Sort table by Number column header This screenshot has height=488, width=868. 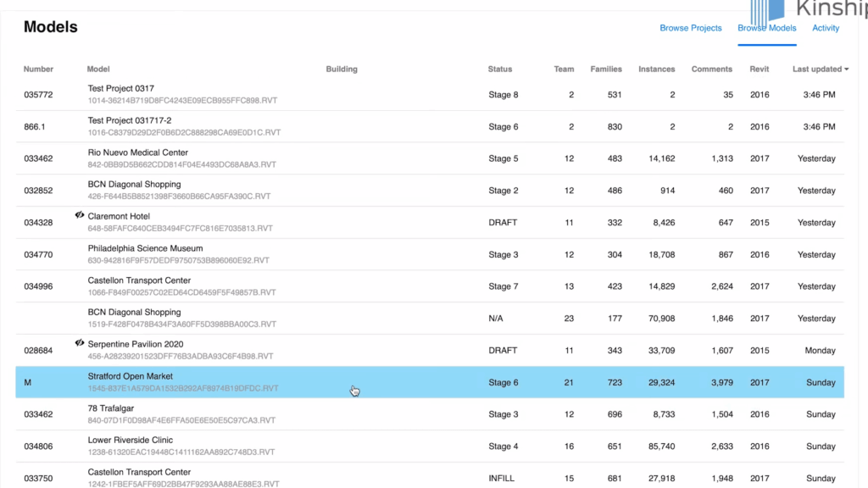38,69
